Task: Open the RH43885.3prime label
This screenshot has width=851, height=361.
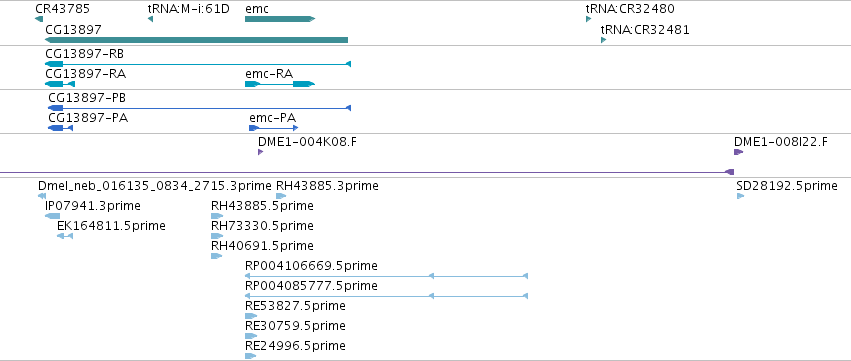Action: (x=327, y=186)
